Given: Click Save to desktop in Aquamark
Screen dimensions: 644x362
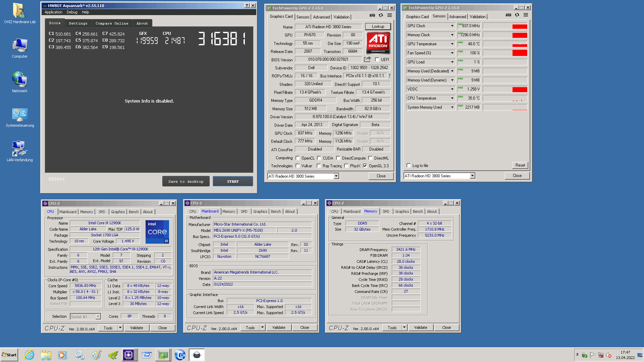Looking at the screenshot, I should (x=186, y=181).
